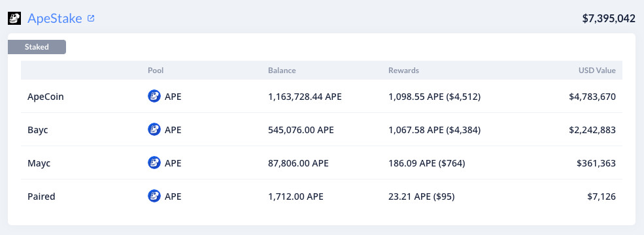Click the total value $7,395,042
The height and width of the screenshot is (235, 644).
tap(609, 18)
